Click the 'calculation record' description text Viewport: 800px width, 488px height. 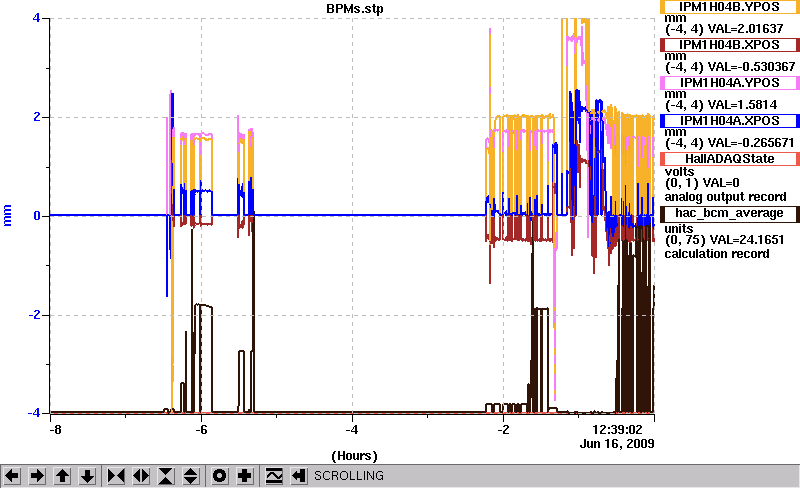point(717,254)
